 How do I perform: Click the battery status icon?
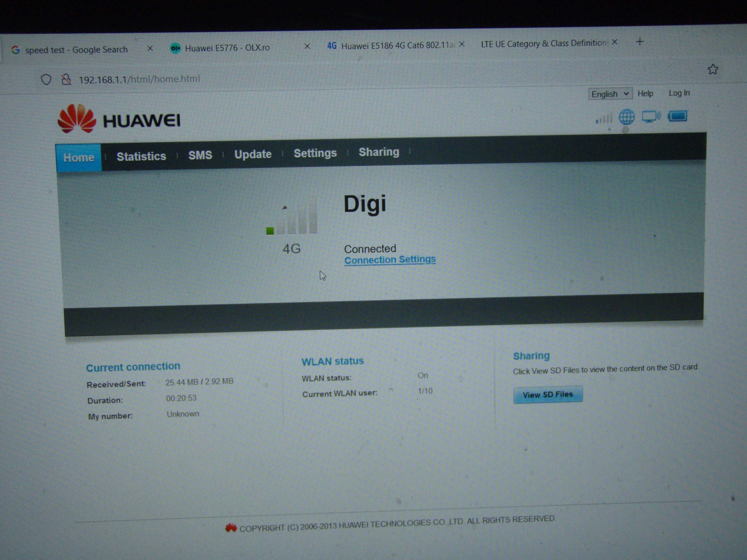[677, 116]
